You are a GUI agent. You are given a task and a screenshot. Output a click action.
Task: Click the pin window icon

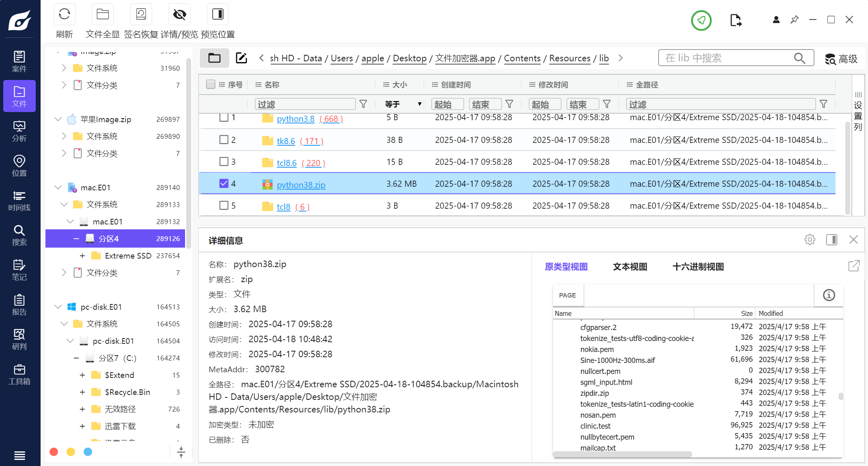click(x=795, y=19)
